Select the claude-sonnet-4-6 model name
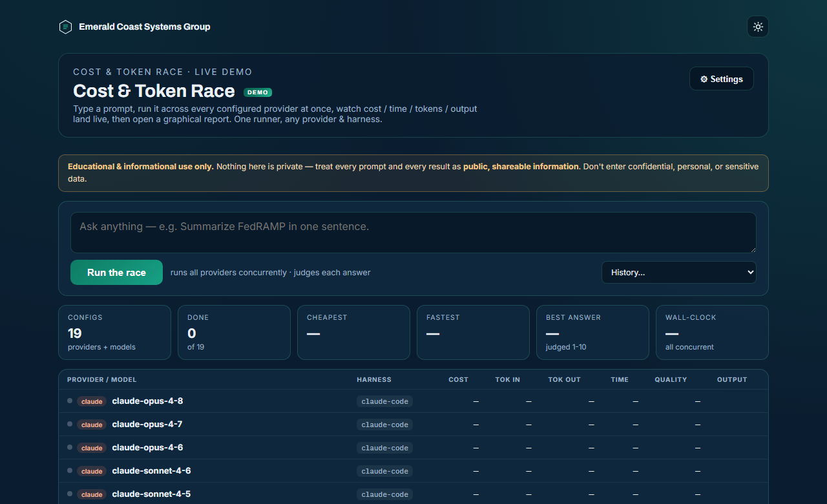This screenshot has width=827, height=504. (151, 471)
